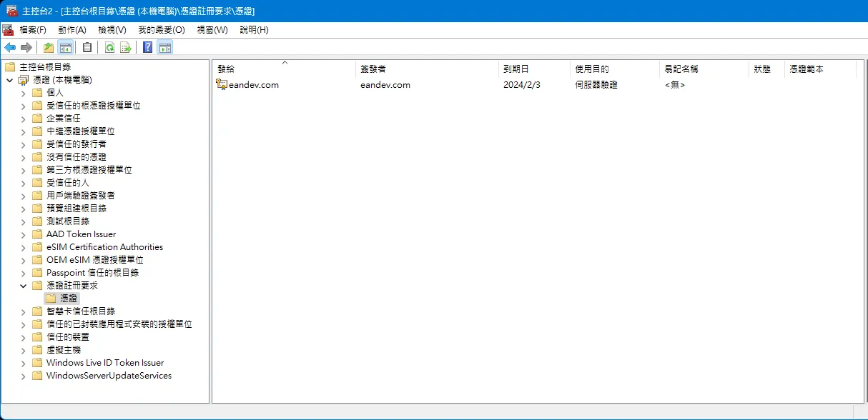
Task: Select AAD Token Issuer folder
Action: [x=81, y=234]
